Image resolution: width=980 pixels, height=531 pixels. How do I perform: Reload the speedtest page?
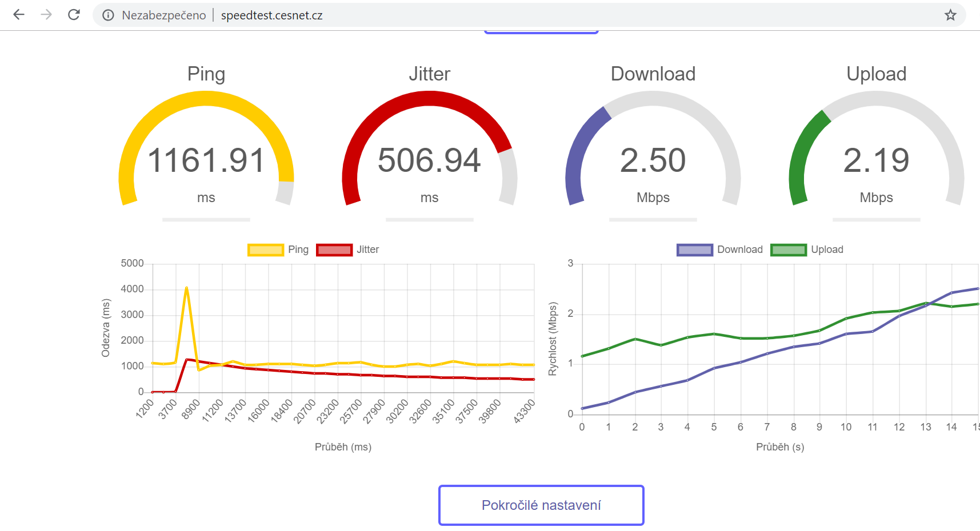(74, 15)
